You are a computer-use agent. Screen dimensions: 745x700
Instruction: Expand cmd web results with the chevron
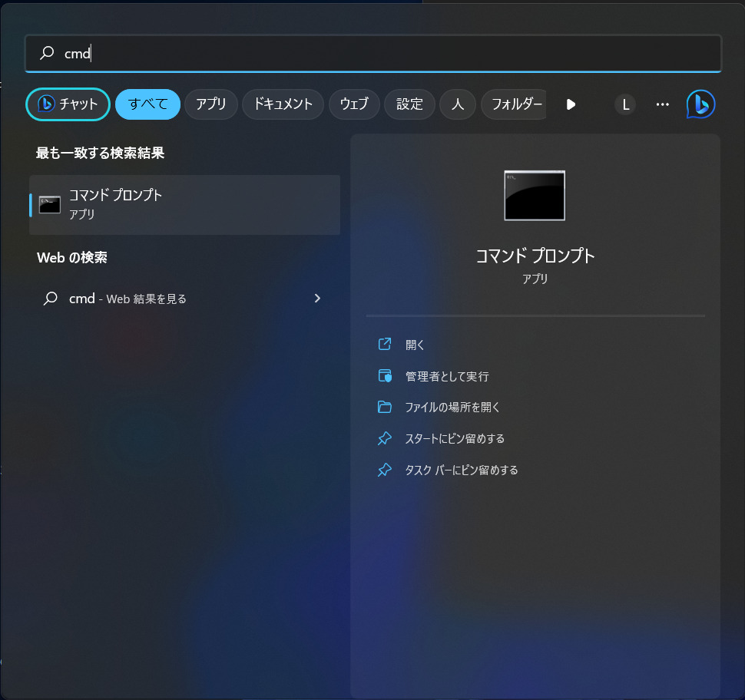[317, 299]
